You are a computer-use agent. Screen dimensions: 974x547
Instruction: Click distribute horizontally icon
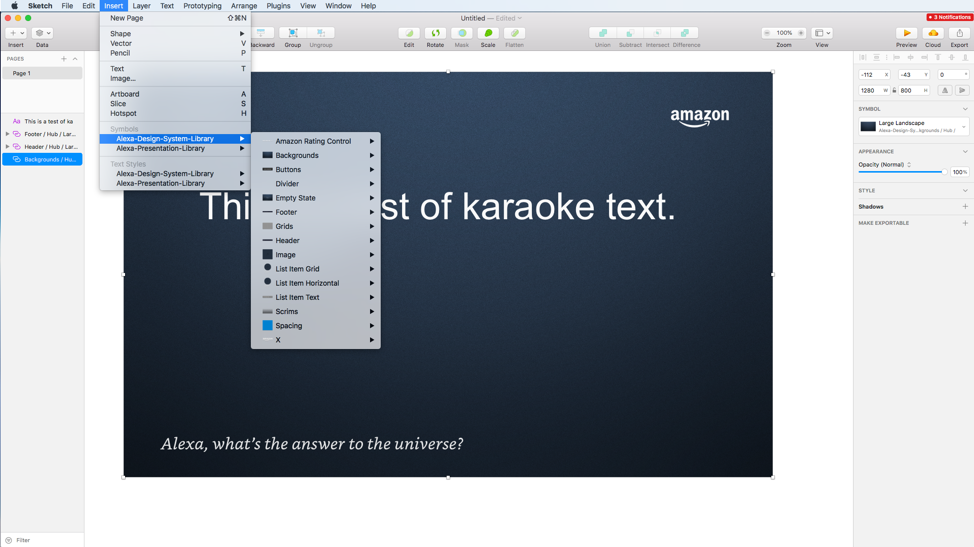pyautogui.click(x=863, y=58)
